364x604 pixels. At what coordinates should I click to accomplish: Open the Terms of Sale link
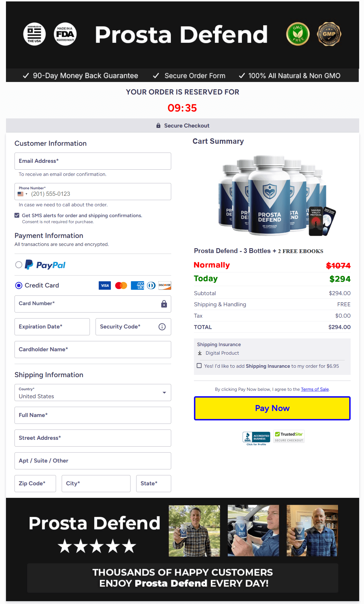pyautogui.click(x=315, y=389)
